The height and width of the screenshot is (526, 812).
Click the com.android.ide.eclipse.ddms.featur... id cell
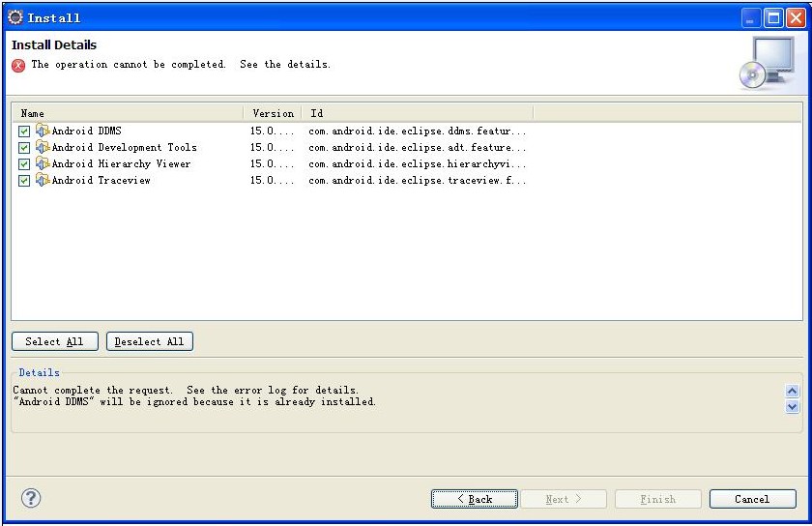point(418,131)
